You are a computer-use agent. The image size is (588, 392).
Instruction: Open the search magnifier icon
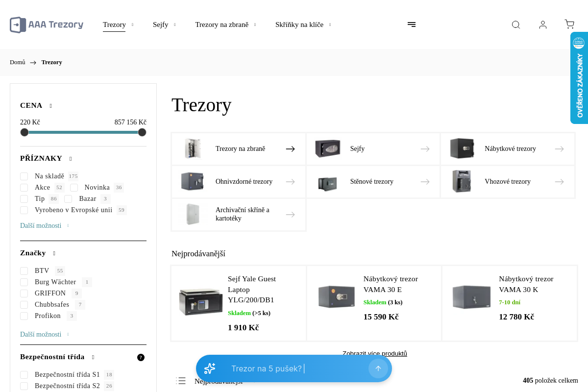[516, 25]
